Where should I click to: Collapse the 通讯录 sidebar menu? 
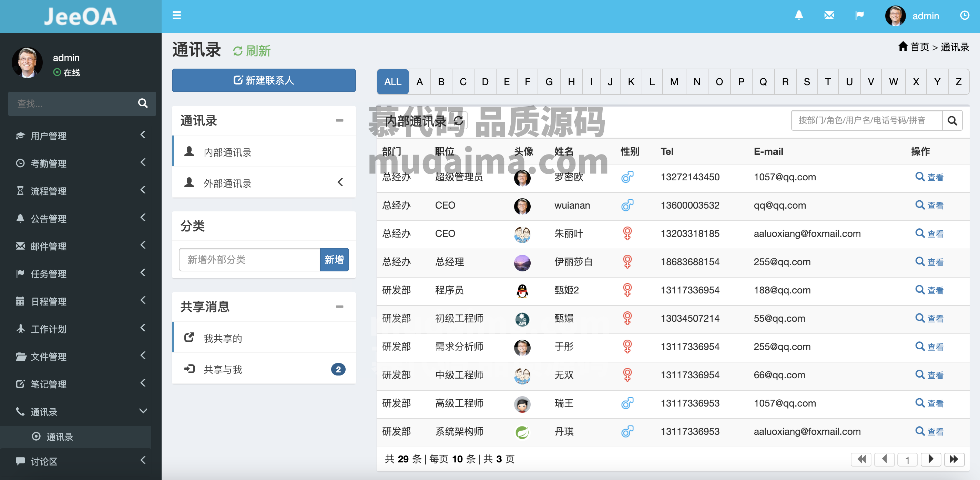(x=81, y=412)
